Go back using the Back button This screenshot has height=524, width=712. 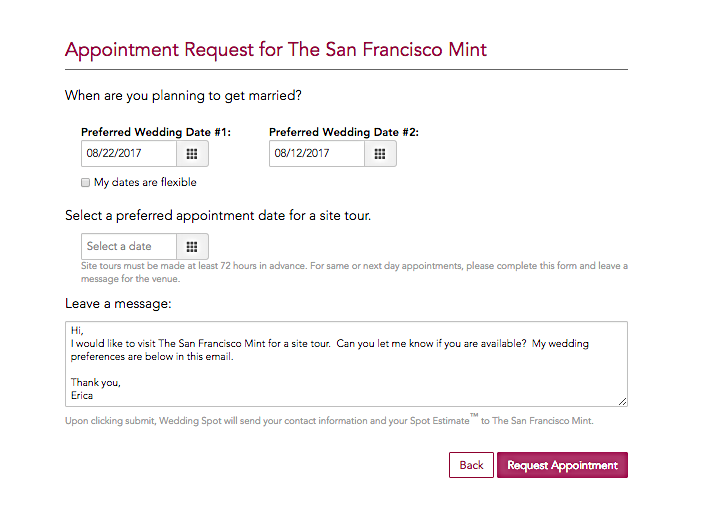[471, 465]
